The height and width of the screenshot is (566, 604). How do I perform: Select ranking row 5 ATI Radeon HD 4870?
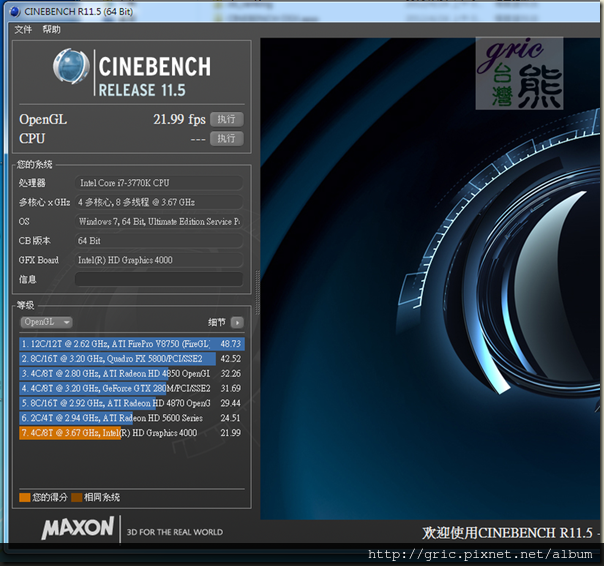click(132, 403)
